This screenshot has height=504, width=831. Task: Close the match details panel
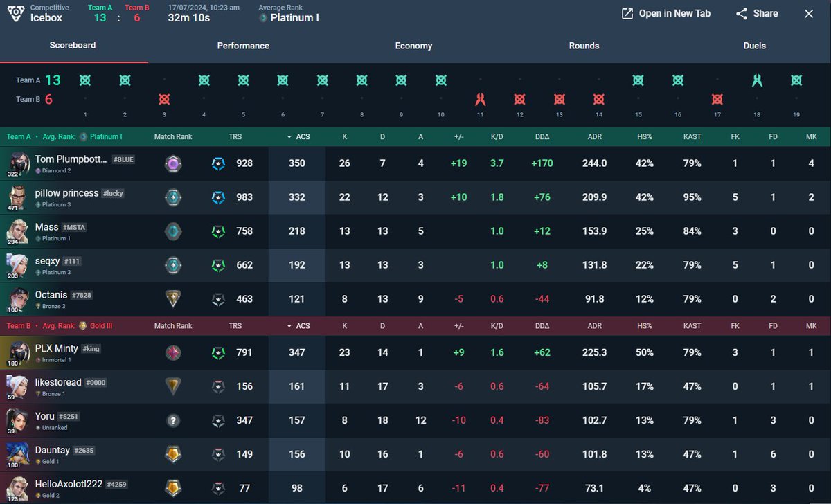[x=809, y=14]
